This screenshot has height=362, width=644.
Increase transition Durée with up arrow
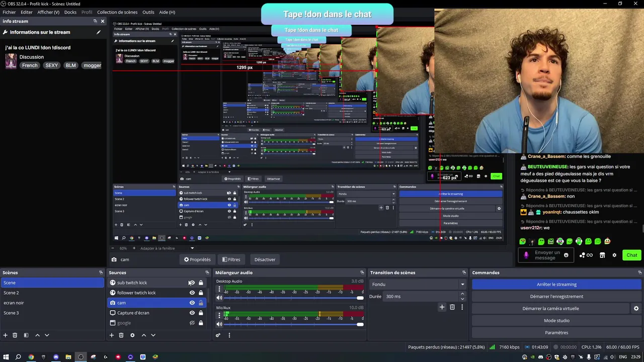[x=462, y=295]
